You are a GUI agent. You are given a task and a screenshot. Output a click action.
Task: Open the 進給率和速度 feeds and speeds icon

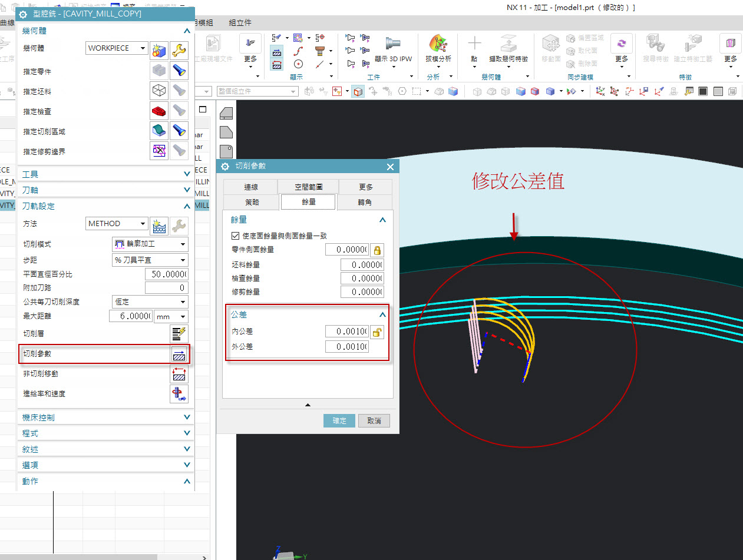179,394
